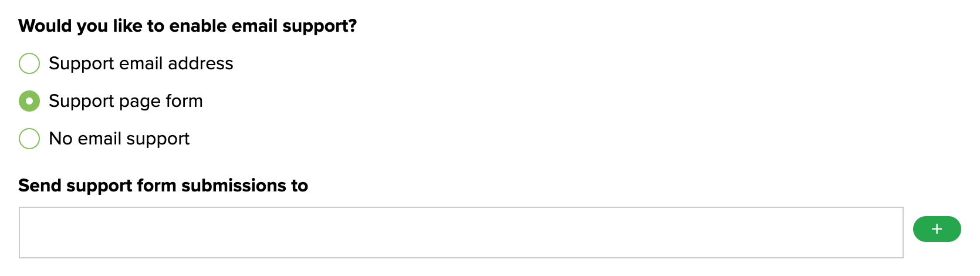Click the "No email support" label text
This screenshot has height=276, width=980.
pyautogui.click(x=119, y=139)
